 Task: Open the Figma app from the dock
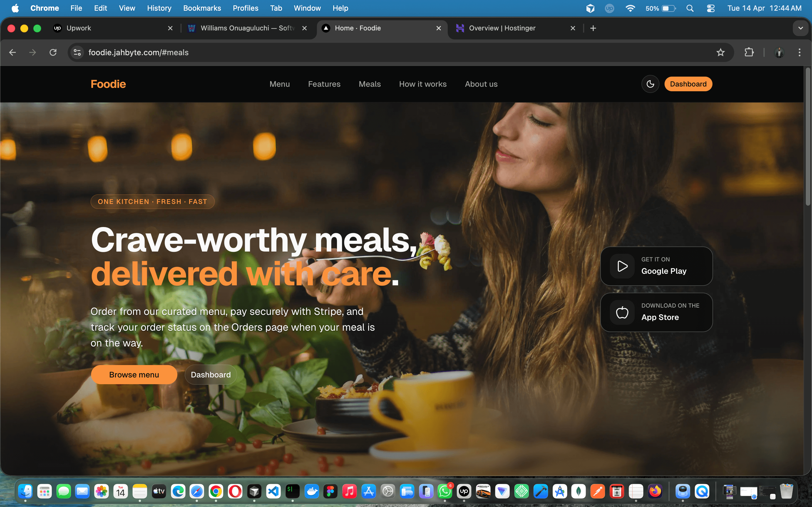click(x=330, y=491)
